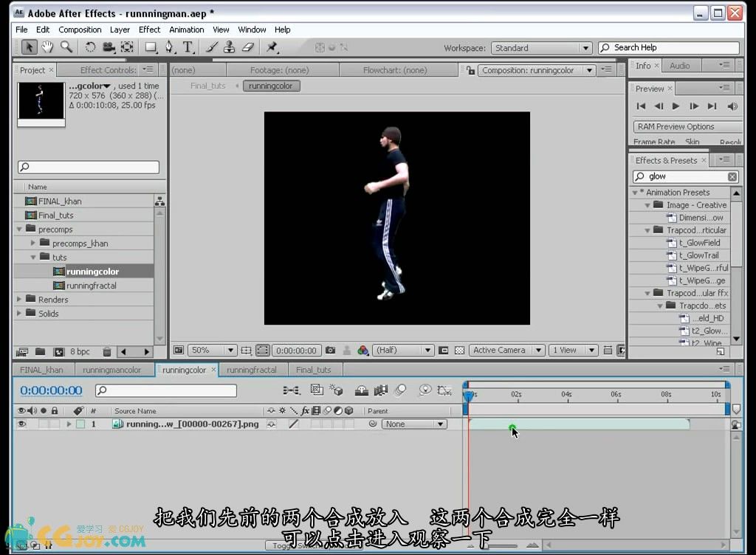This screenshot has height=555, width=756.
Task: Toggle region of interest in viewer
Action: 444,351
